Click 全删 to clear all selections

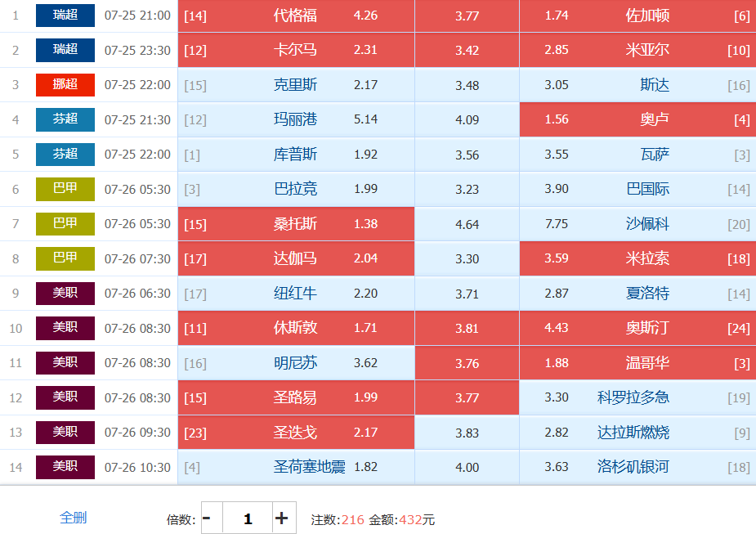coord(73,518)
